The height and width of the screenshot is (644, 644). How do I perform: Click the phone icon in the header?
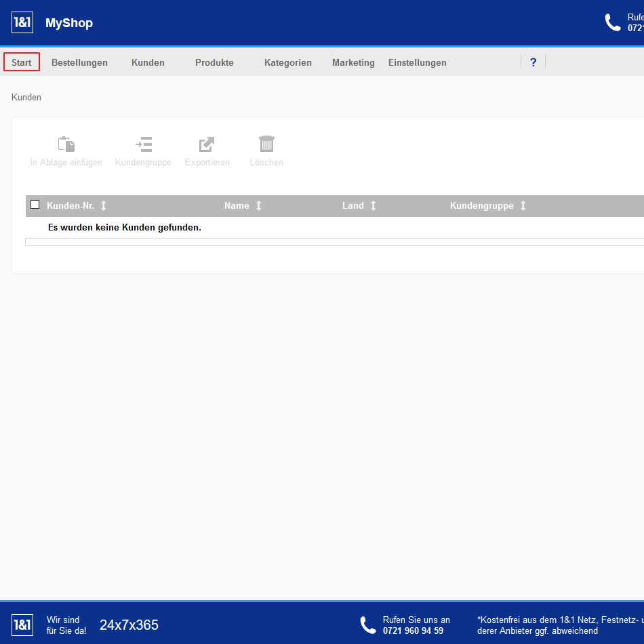[x=613, y=22]
